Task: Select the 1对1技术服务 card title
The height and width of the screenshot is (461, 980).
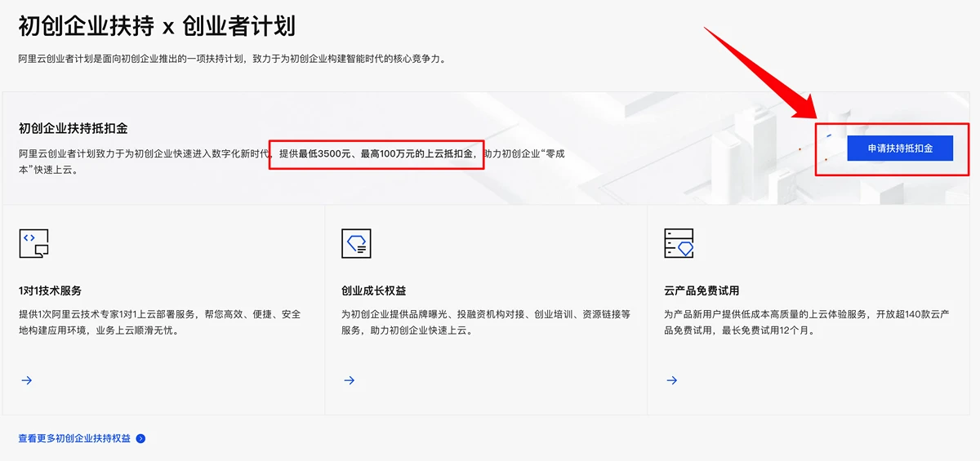Action: coord(50,290)
